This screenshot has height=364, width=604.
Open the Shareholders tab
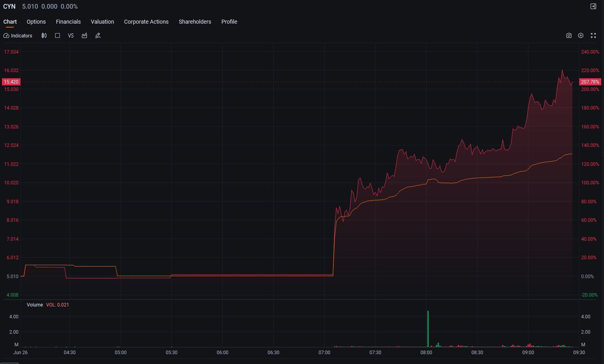pos(195,22)
